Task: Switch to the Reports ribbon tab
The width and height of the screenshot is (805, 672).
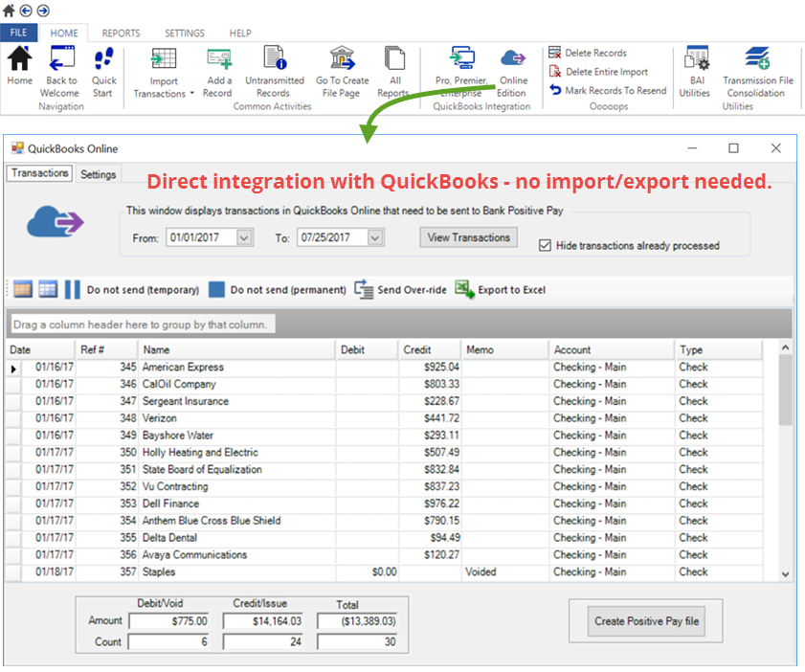Action: [121, 33]
